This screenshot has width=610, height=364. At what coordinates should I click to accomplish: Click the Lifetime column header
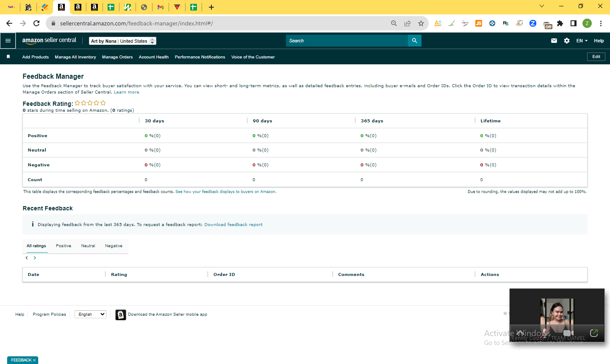click(491, 121)
